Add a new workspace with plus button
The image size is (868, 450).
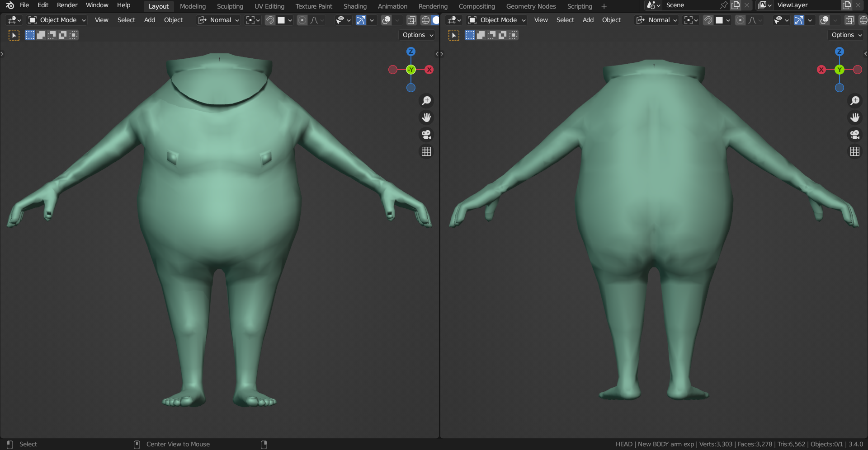[x=604, y=6]
